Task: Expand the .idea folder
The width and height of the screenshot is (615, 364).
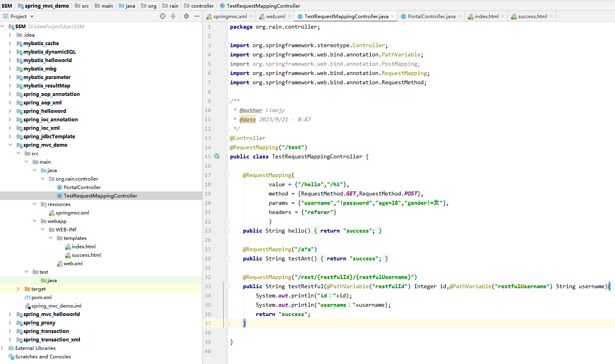Action: click(10, 35)
